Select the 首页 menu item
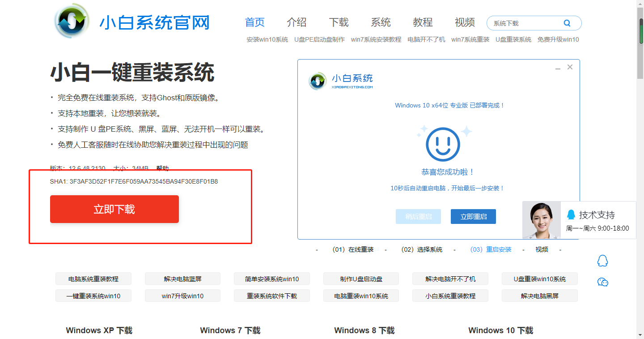 tap(254, 22)
